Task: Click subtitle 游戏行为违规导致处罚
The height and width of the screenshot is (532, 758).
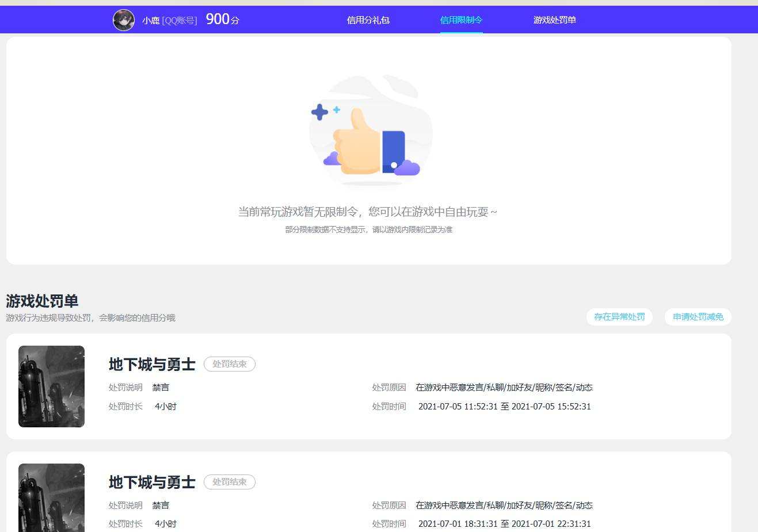Action: pyautogui.click(x=90, y=318)
